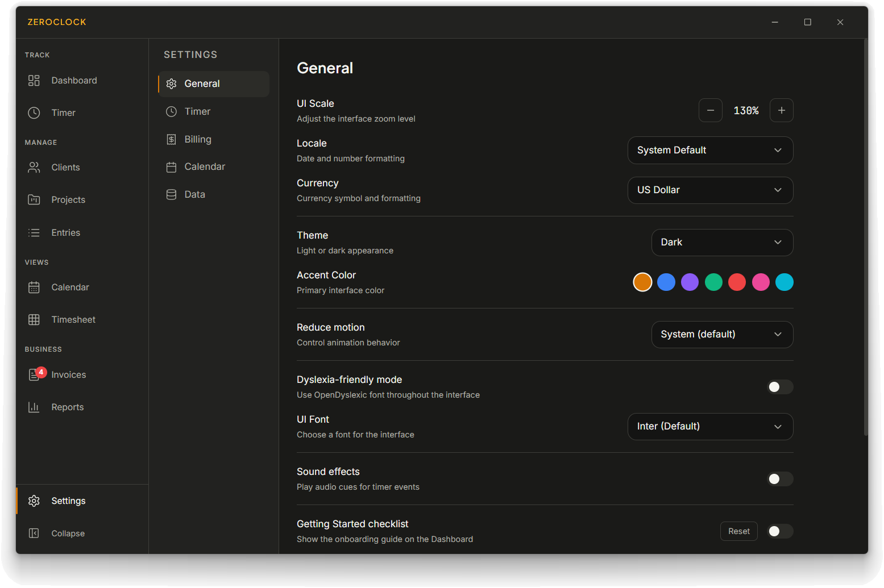Click the Reports bar chart icon

[34, 407]
